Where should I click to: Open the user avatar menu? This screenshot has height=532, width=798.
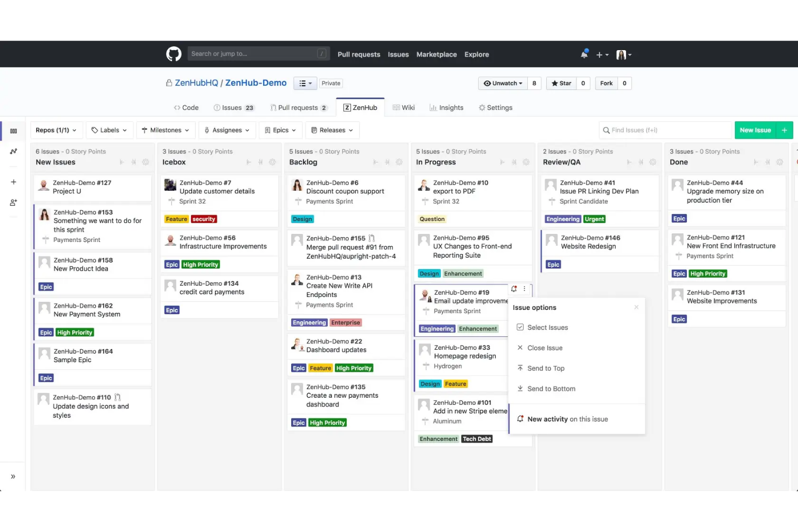(624, 54)
